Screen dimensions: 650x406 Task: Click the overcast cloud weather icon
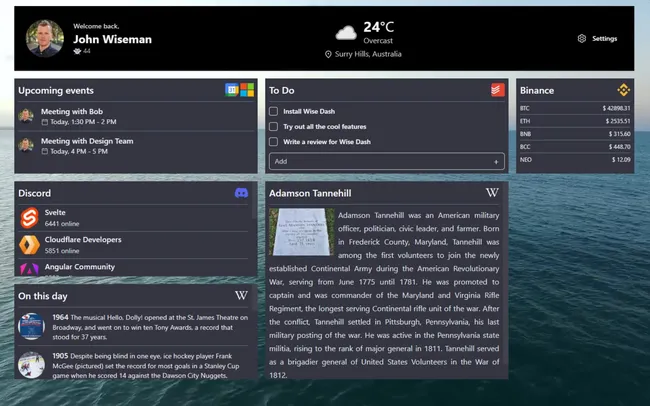coord(346,33)
